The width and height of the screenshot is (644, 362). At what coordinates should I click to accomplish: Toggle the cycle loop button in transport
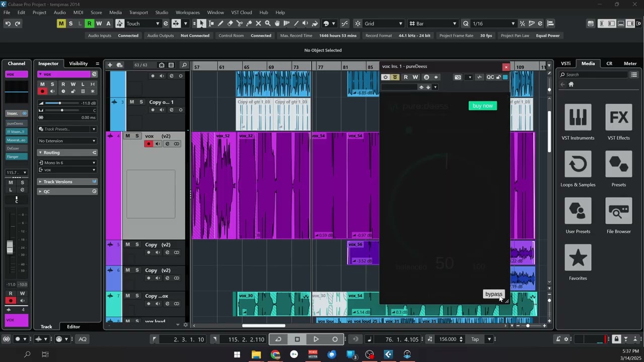click(x=278, y=339)
